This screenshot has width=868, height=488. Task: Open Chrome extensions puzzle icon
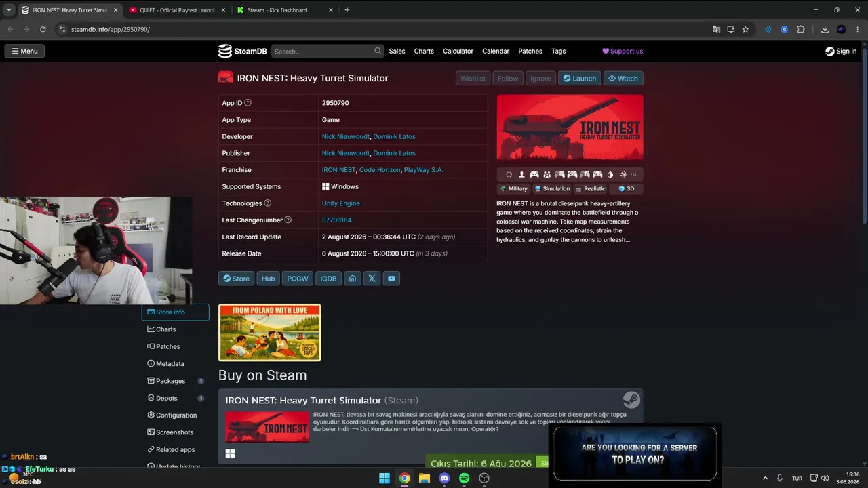(x=801, y=29)
